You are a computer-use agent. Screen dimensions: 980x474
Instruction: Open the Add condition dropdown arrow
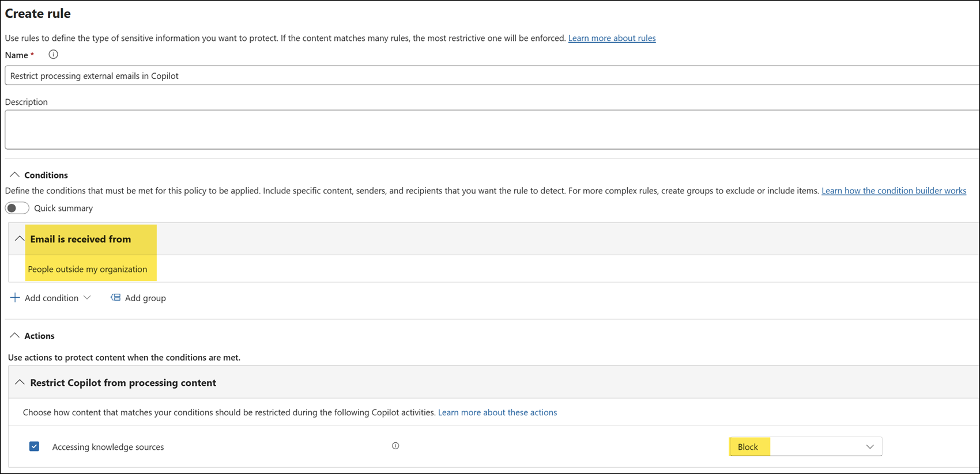[87, 298]
